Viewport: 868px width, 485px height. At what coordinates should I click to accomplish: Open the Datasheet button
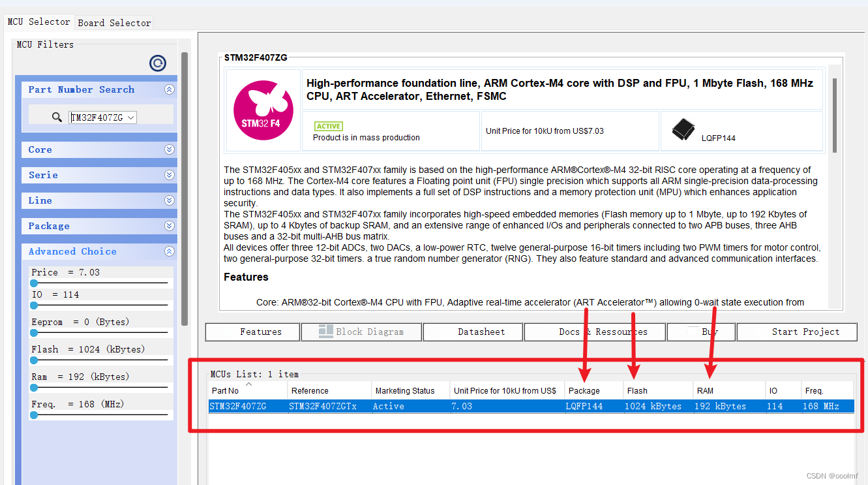pos(473,332)
